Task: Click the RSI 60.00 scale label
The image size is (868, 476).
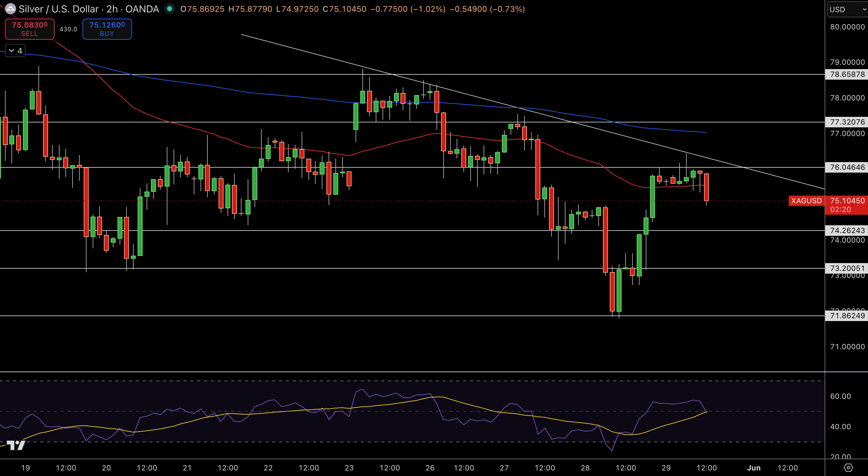Action: tap(840, 396)
